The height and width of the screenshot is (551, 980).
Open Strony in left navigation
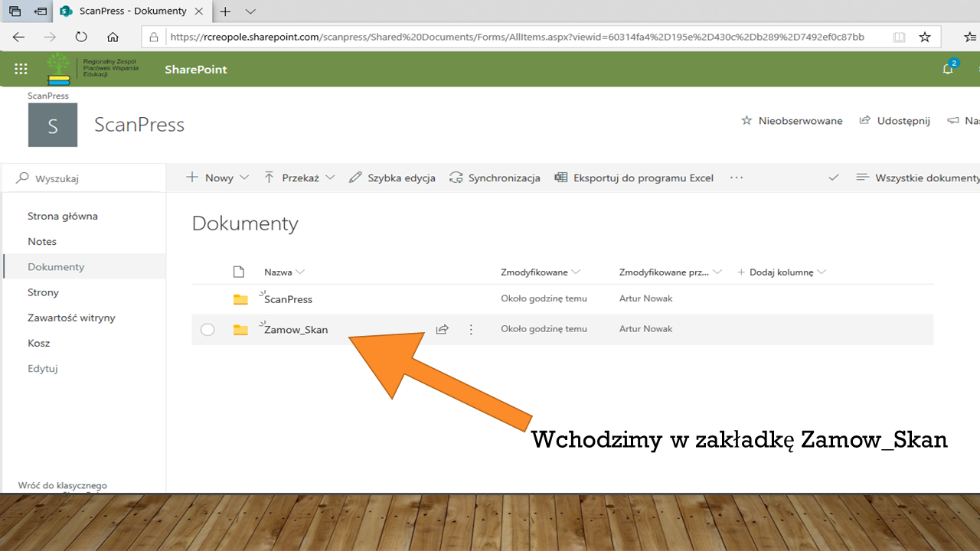(x=43, y=292)
